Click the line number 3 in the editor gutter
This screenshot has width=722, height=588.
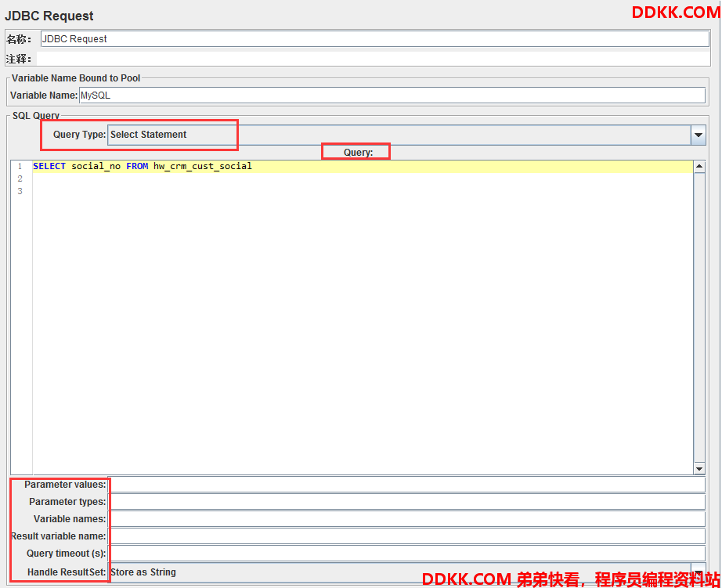(x=20, y=191)
